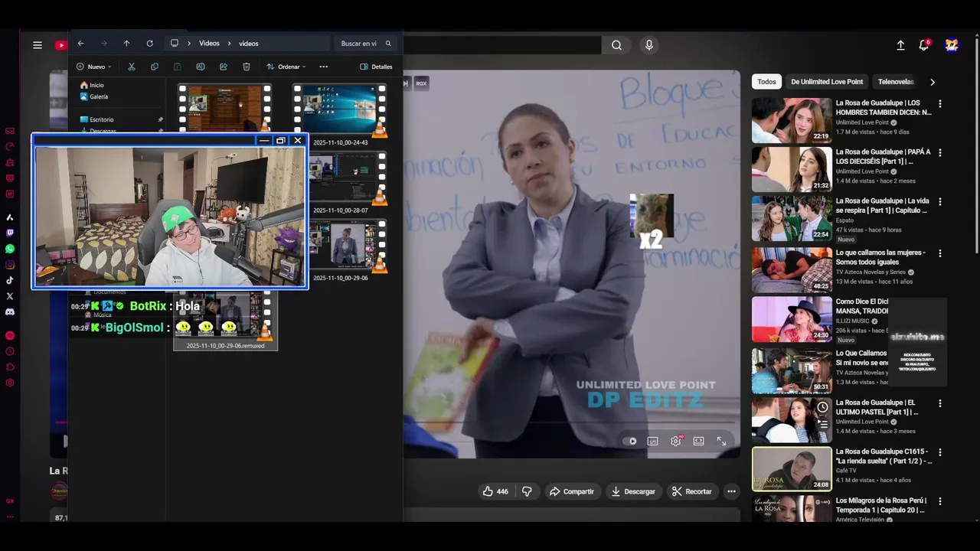Image resolution: width=980 pixels, height=551 pixels.
Task: Expand the chevron between Videos and videos
Action: click(229, 44)
